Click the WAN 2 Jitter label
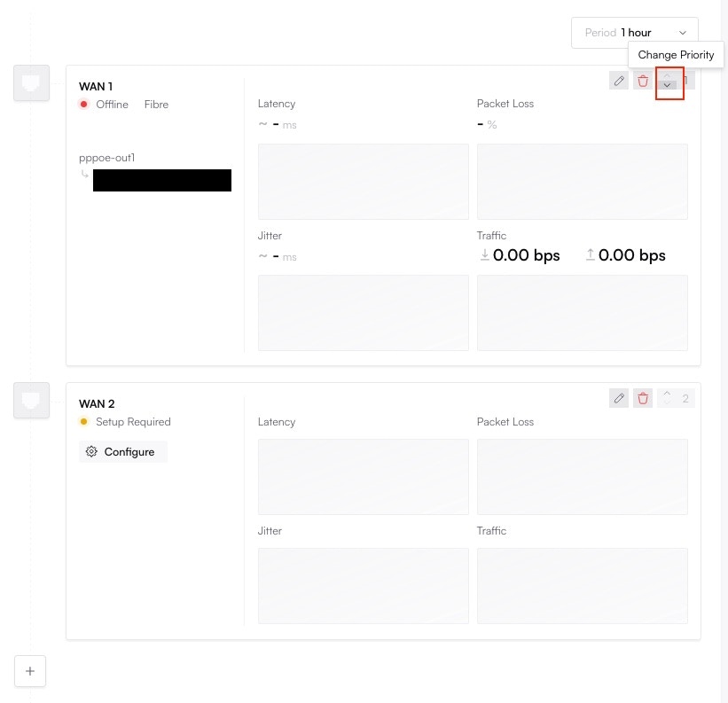The image size is (728, 703). point(270,531)
